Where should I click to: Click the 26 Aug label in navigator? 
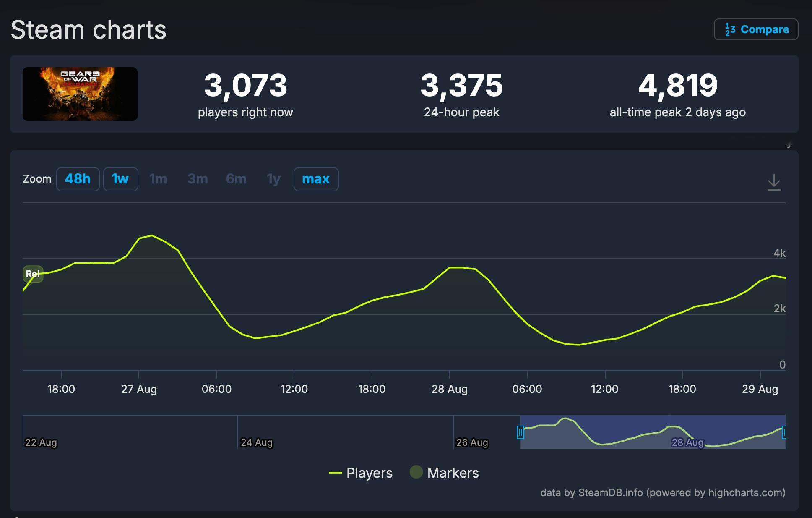click(472, 442)
